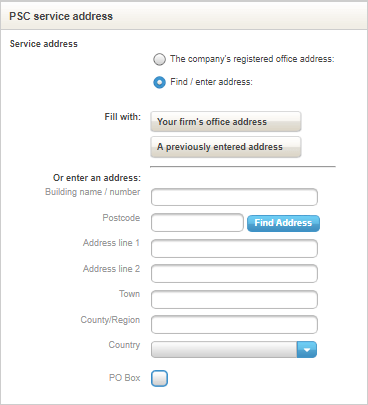This screenshot has height=405, width=368.
Task: Click the Town text field
Action: click(x=234, y=299)
